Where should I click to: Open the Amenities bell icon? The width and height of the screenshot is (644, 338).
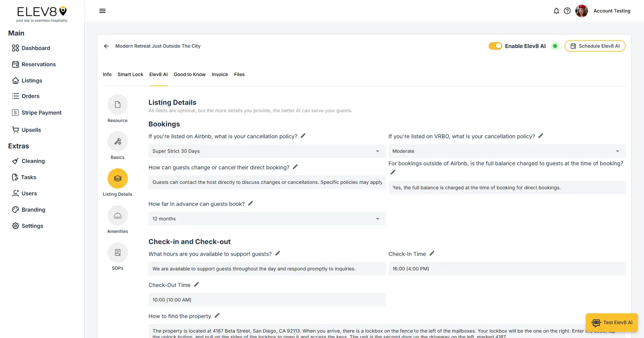[117, 215]
